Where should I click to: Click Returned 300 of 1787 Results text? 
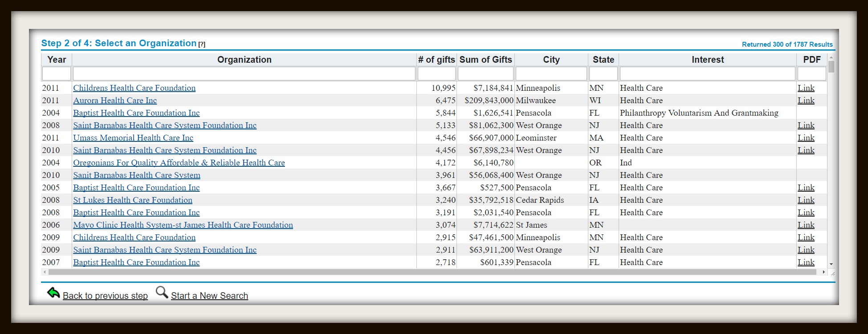(787, 44)
